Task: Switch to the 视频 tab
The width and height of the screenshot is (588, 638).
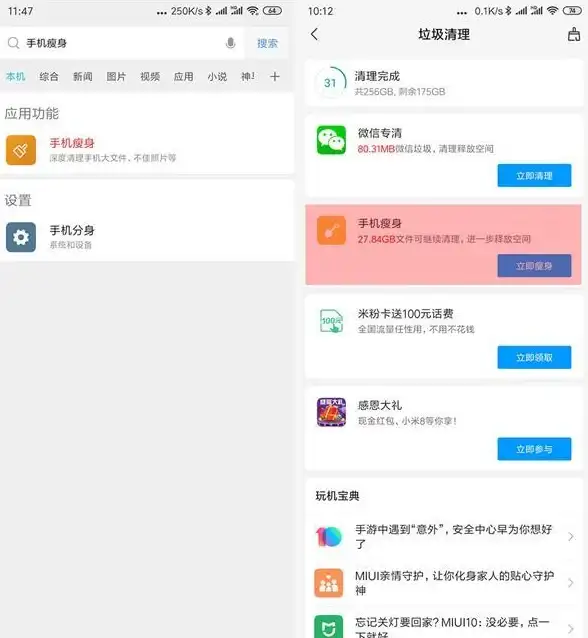Action: pos(150,76)
